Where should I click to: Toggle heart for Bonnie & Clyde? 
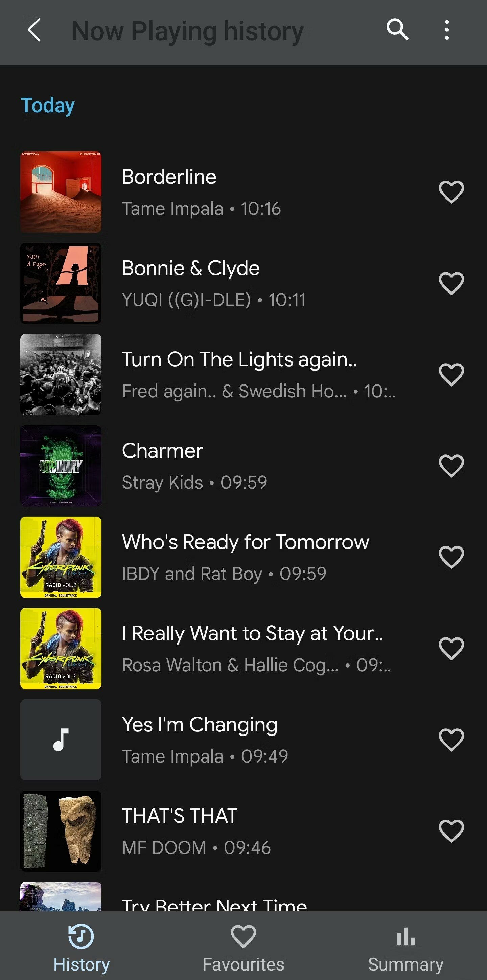click(451, 283)
